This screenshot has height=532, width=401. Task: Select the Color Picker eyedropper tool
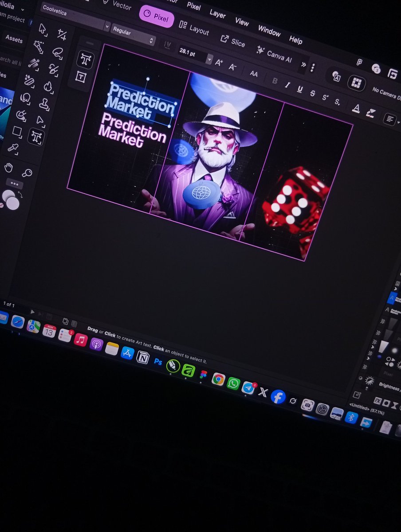[13, 148]
